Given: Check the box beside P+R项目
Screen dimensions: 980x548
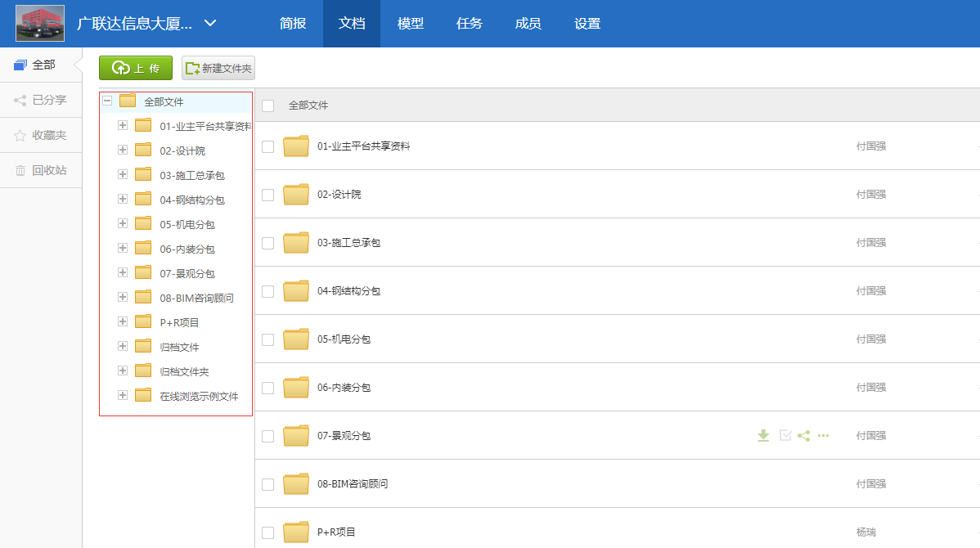Looking at the screenshot, I should pos(267,532).
